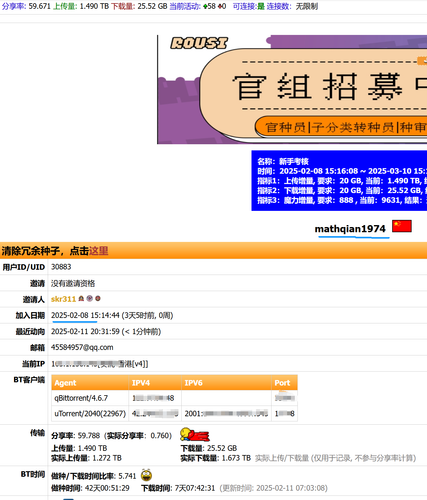Click the 实际上传量 1.272 TB text
This screenshot has width=427, height=500.
coord(86,458)
